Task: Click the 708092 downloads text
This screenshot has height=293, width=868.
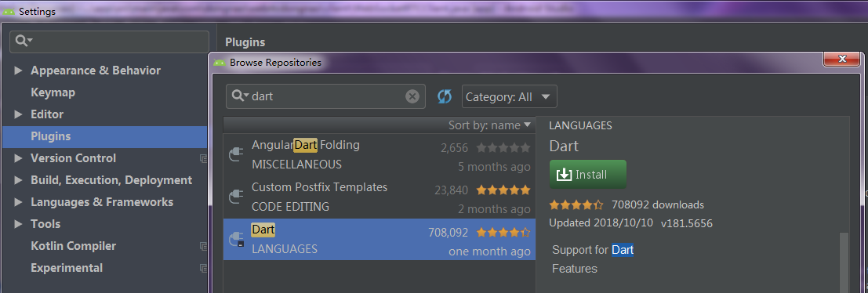Action: pos(658,205)
